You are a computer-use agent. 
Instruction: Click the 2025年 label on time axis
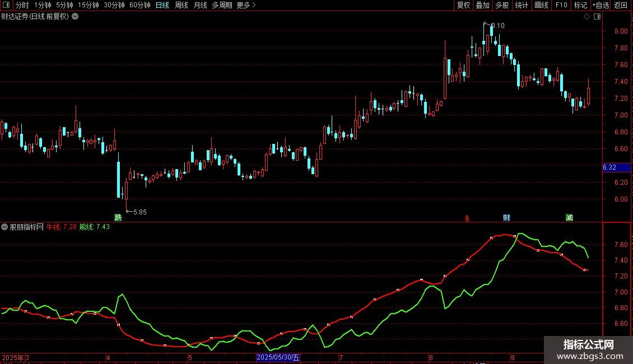[12, 357]
